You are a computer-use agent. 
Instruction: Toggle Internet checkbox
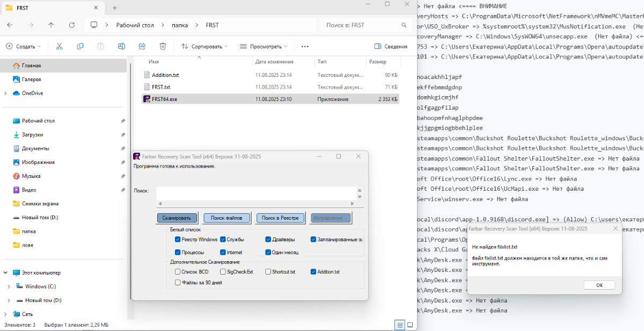pyautogui.click(x=223, y=252)
